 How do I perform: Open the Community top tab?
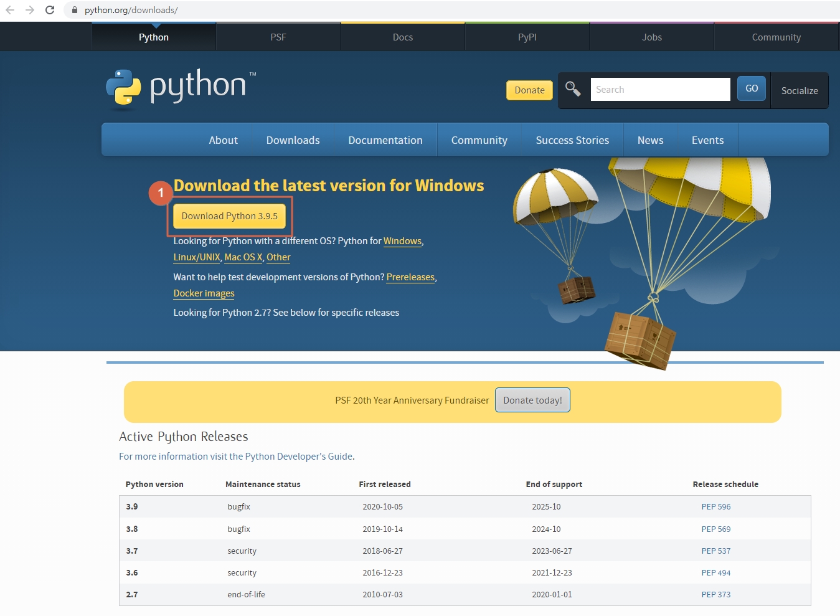pos(776,37)
